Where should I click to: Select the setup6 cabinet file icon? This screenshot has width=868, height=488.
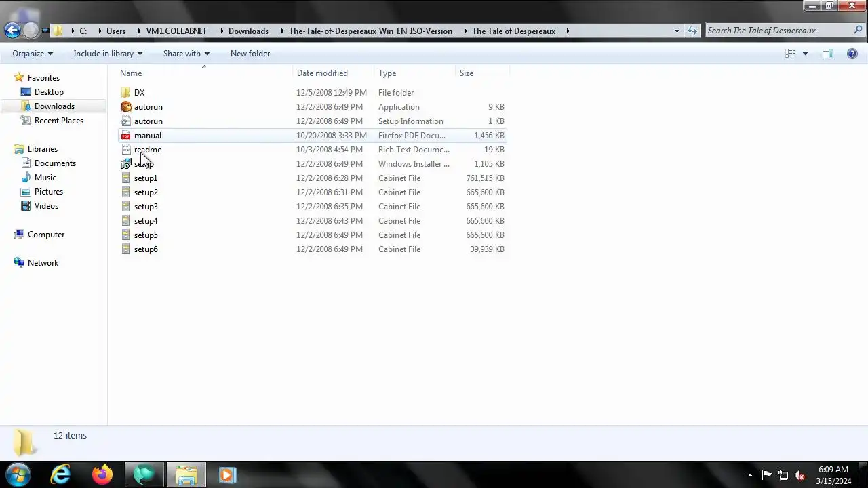coord(125,249)
